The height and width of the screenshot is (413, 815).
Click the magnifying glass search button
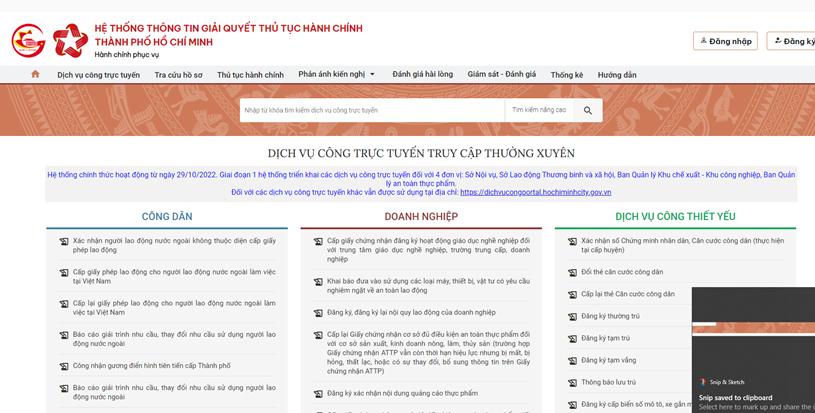point(588,110)
